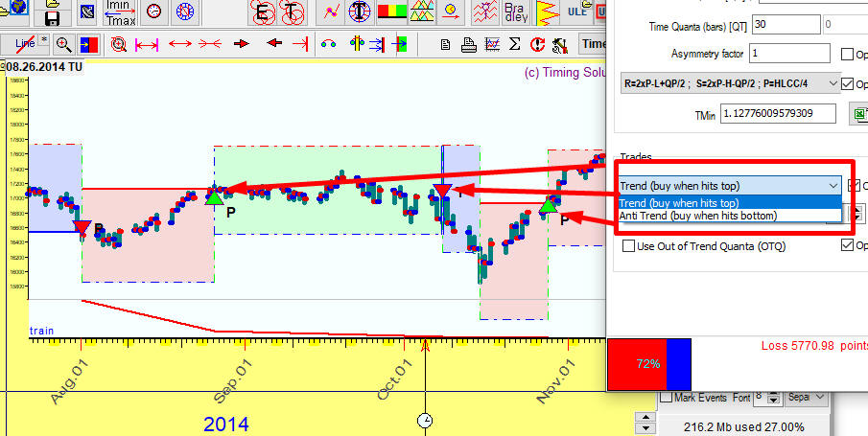Click the clock icon in top toolbar
This screenshot has width=868, height=436.
(153, 11)
